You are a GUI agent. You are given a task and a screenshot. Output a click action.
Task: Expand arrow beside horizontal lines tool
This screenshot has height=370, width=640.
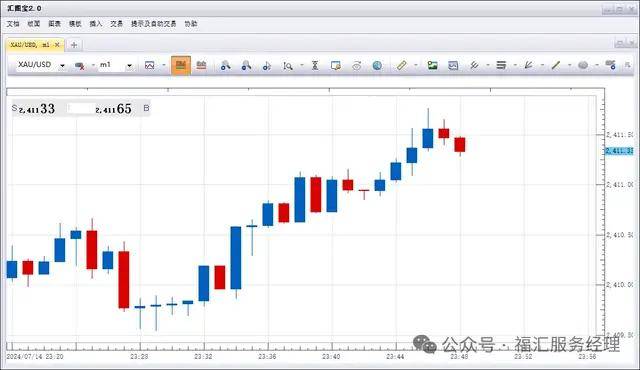pos(515,65)
